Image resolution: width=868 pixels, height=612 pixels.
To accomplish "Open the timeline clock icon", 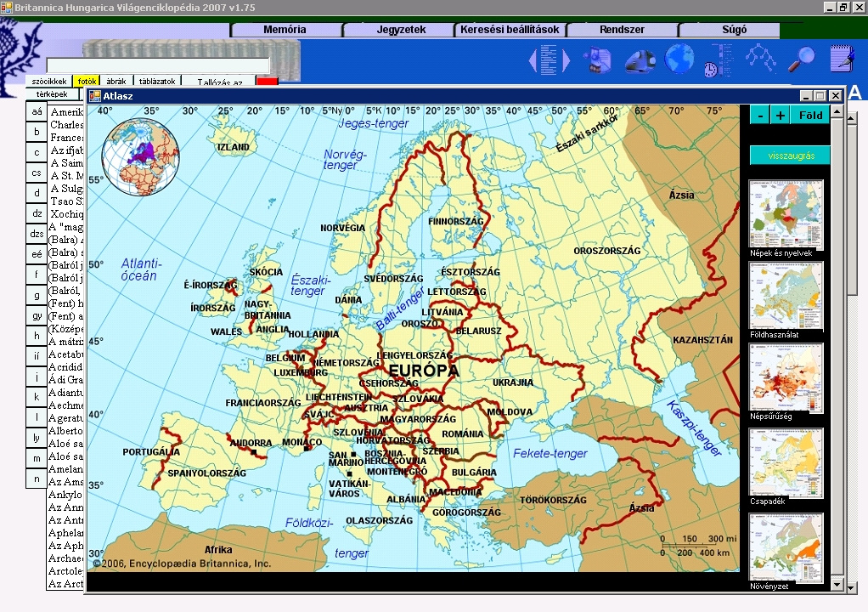I will 719,59.
